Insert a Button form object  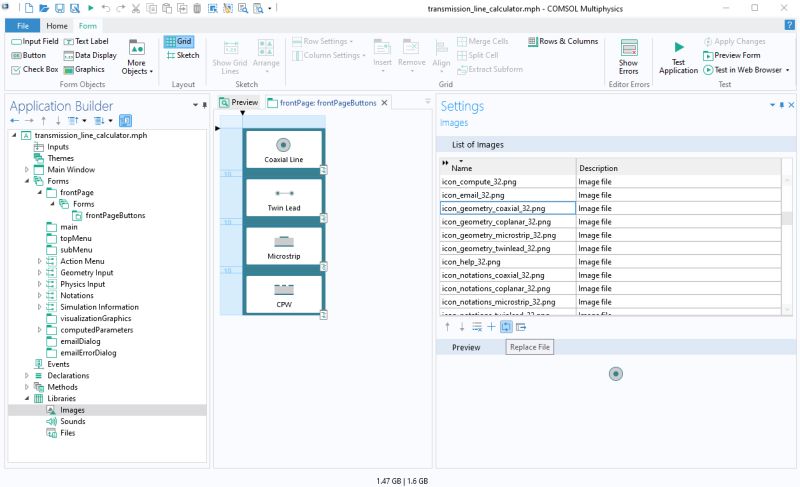click(29, 55)
